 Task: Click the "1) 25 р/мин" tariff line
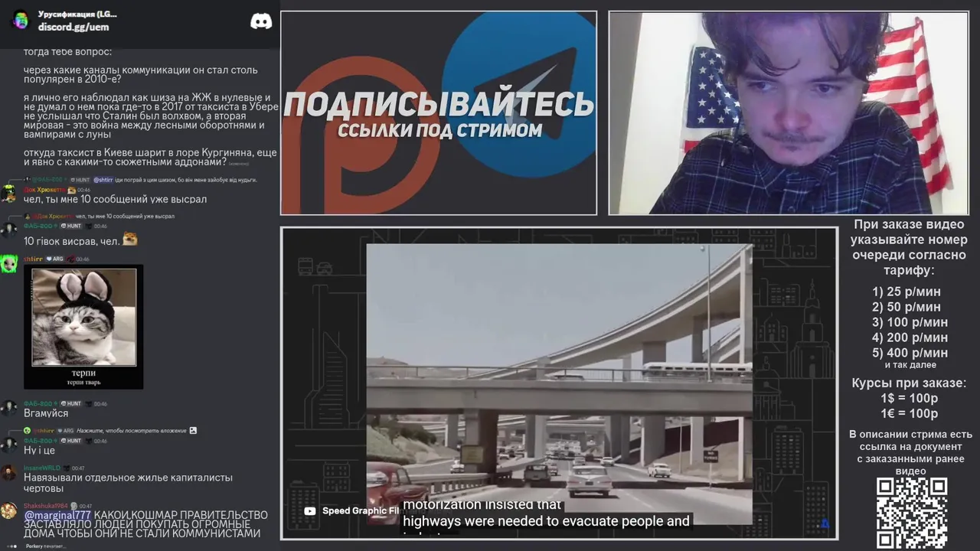click(906, 292)
